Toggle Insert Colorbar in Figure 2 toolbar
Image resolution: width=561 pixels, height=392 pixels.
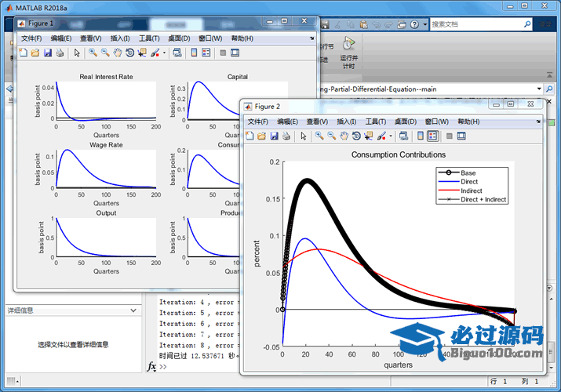coord(421,136)
